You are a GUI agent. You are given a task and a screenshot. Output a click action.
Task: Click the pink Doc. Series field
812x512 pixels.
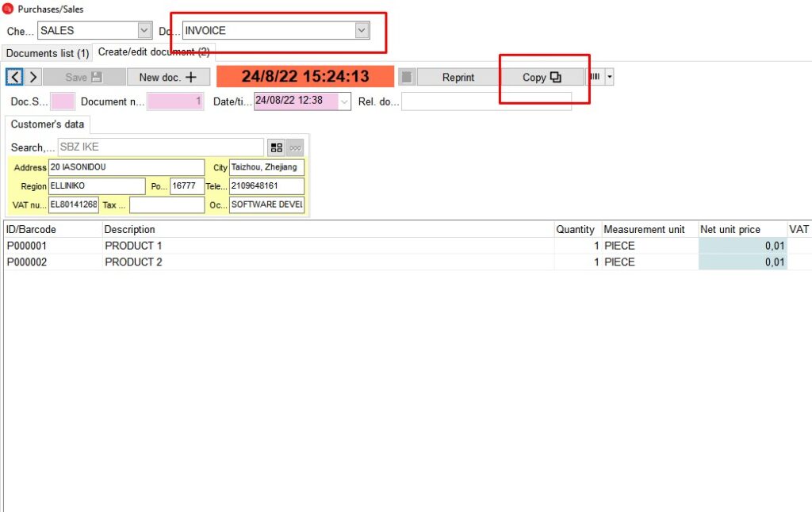(x=63, y=101)
